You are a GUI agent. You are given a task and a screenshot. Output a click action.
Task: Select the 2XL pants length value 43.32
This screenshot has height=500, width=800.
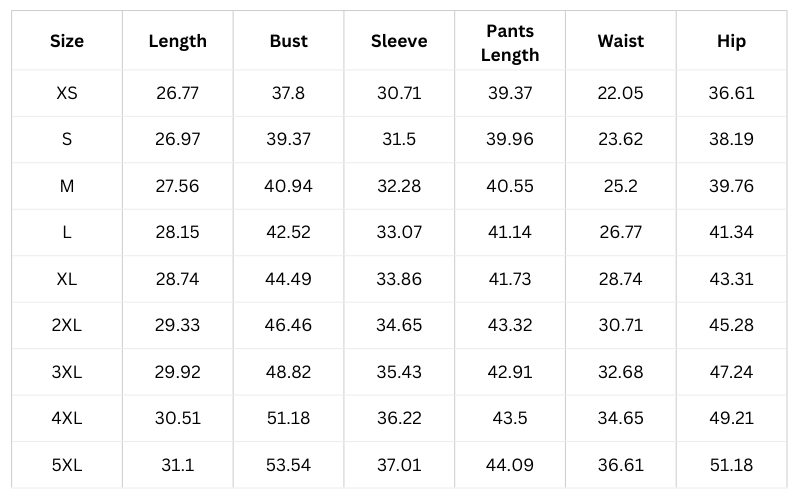coord(509,325)
